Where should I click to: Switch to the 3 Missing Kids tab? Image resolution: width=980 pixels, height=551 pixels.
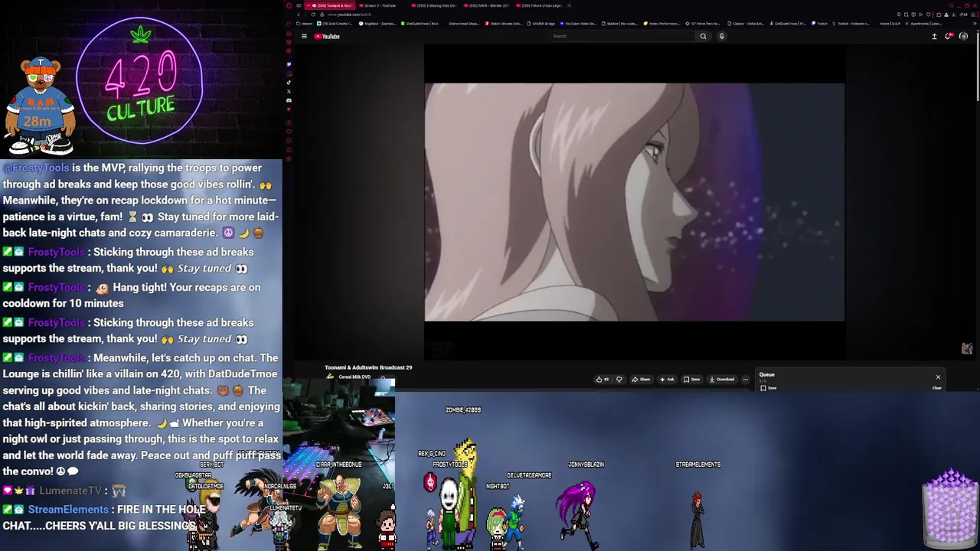point(434,5)
